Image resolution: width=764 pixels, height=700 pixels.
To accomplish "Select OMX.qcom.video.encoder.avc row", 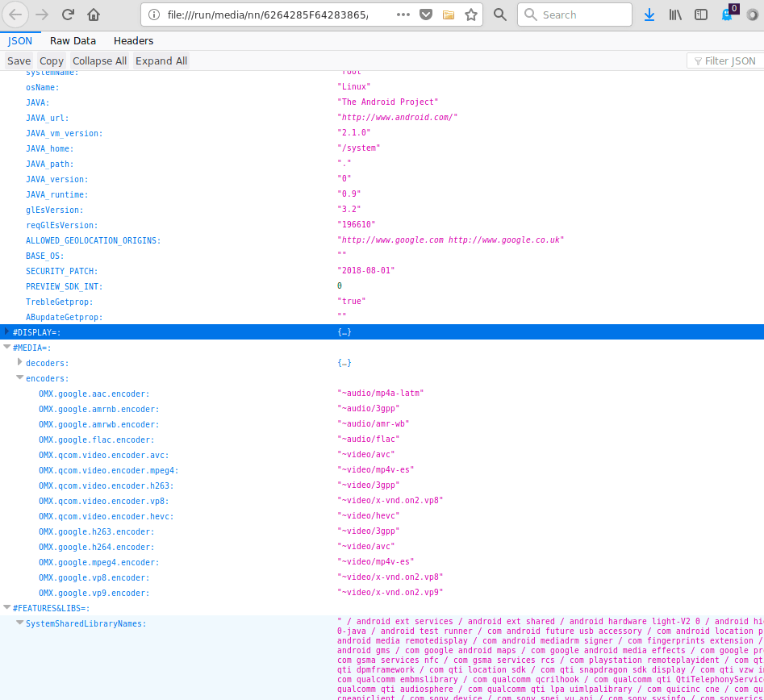I will (x=382, y=455).
